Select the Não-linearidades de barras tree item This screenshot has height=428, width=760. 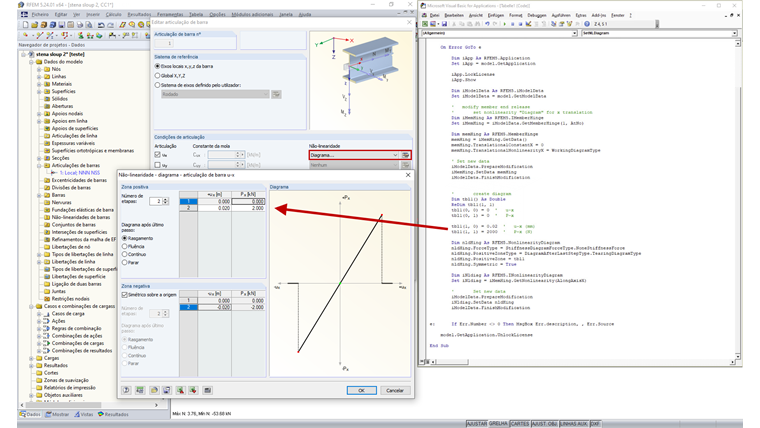pyautogui.click(x=81, y=217)
